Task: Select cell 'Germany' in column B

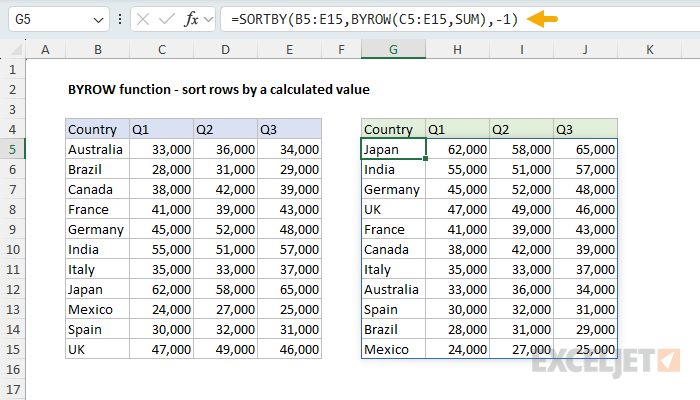Action: click(97, 229)
